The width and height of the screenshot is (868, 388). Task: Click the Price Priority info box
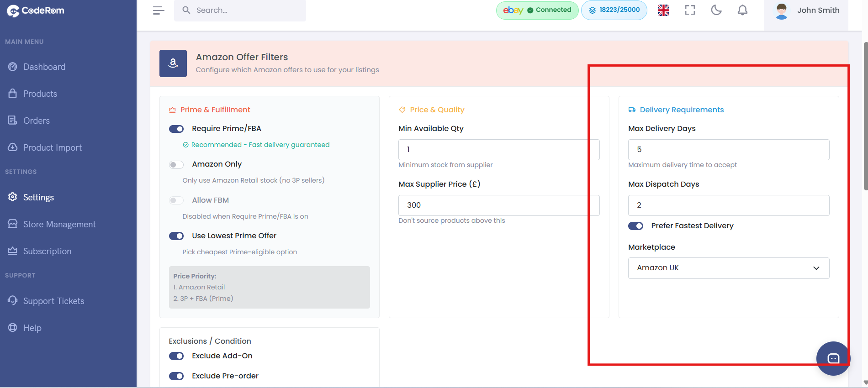click(x=270, y=287)
